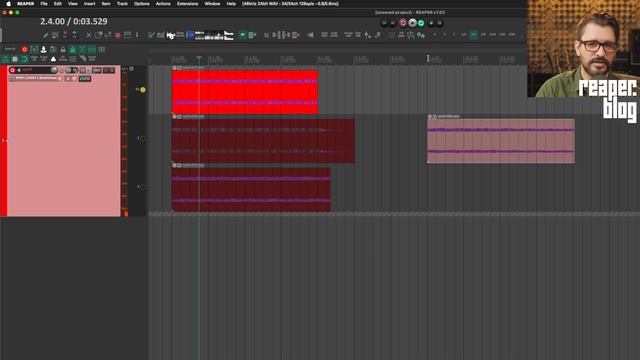Click the speaker icon on the track panel
This screenshot has height=360, width=640.
pyautogui.click(x=19, y=70)
